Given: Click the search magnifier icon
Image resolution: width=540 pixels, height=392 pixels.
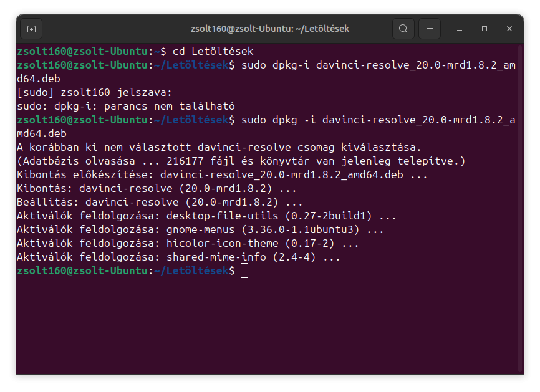Looking at the screenshot, I should click(x=403, y=29).
